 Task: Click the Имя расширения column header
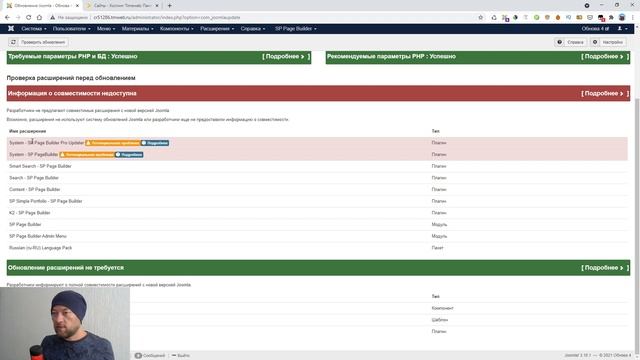click(x=27, y=131)
